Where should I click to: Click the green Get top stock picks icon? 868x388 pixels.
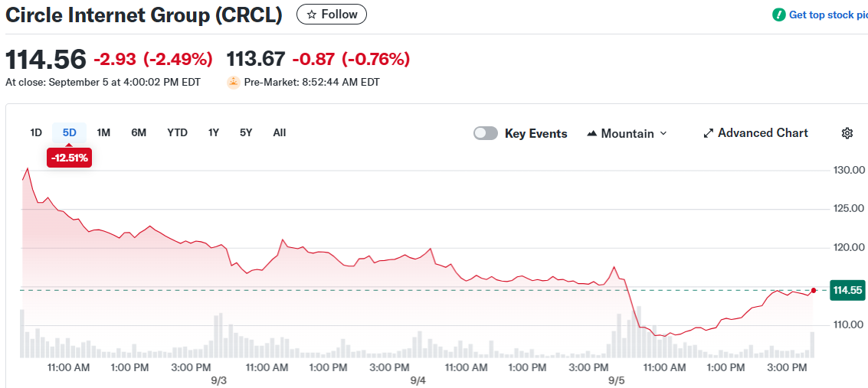click(x=779, y=15)
